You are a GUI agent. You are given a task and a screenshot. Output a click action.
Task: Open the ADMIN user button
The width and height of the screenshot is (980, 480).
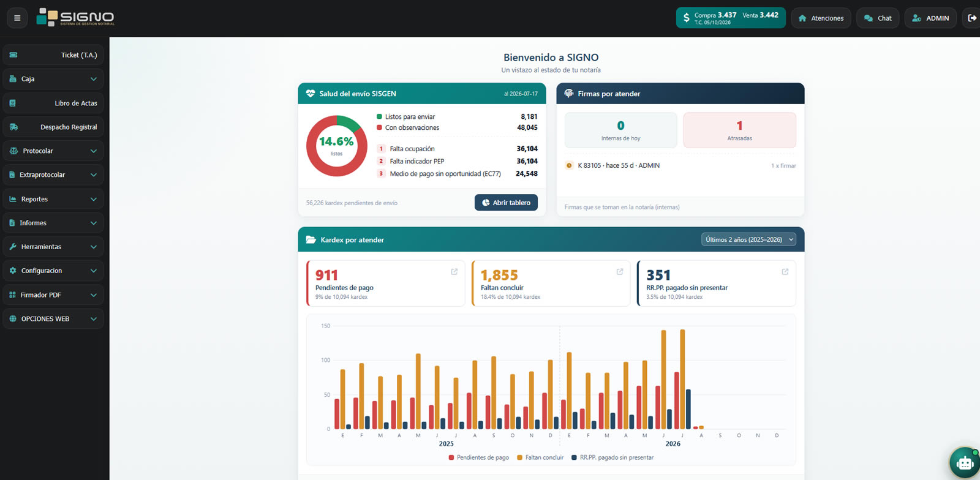(930, 18)
